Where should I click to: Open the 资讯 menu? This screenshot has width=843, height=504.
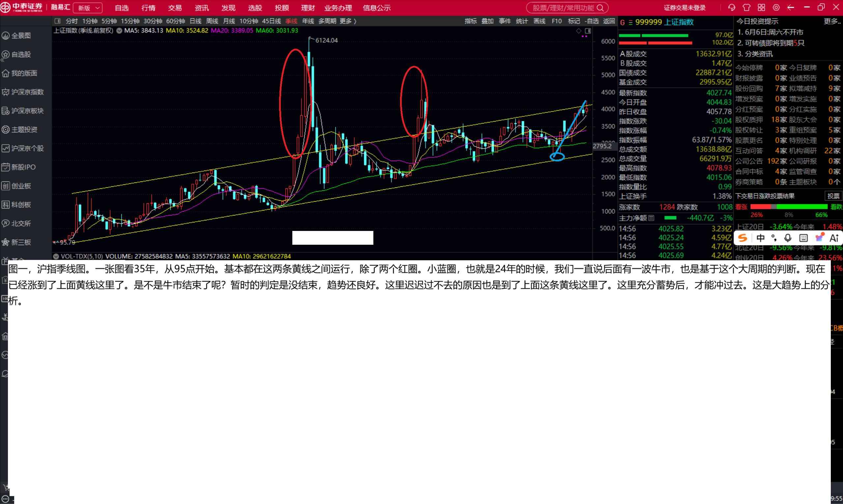202,8
